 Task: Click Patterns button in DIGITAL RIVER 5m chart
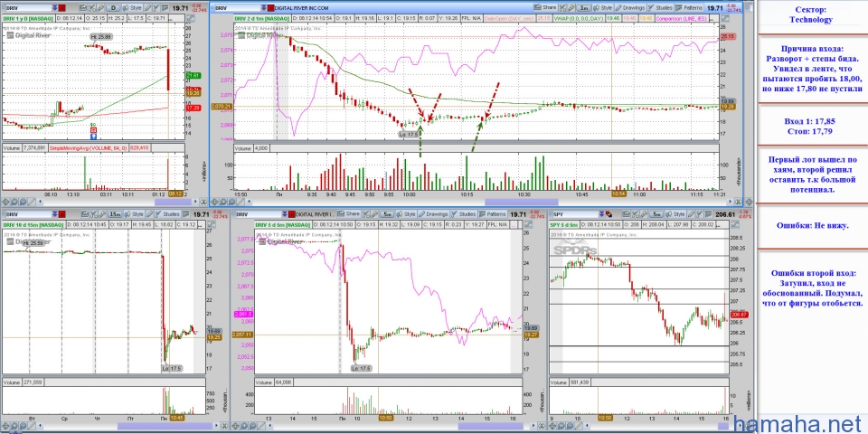493,214
